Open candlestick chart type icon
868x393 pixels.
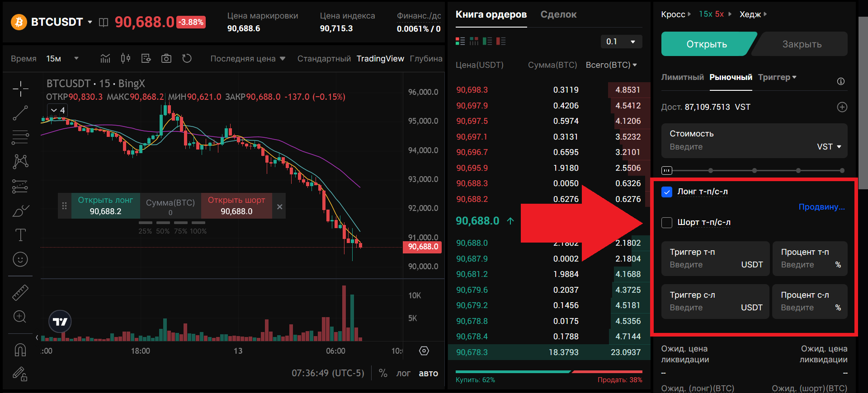[x=126, y=59]
